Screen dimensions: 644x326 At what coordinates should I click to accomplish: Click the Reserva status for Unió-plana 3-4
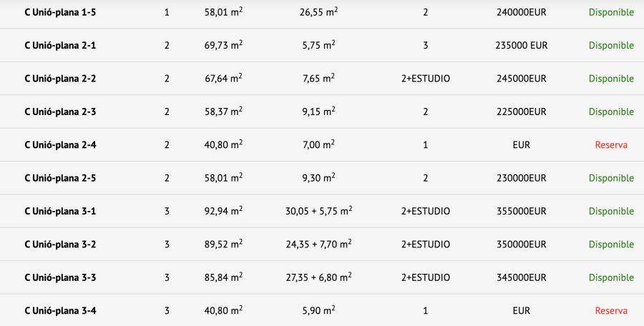611,311
